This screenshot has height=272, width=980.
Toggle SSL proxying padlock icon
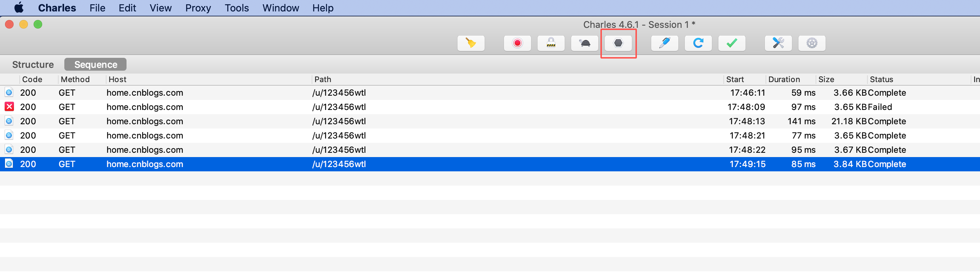pyautogui.click(x=551, y=43)
